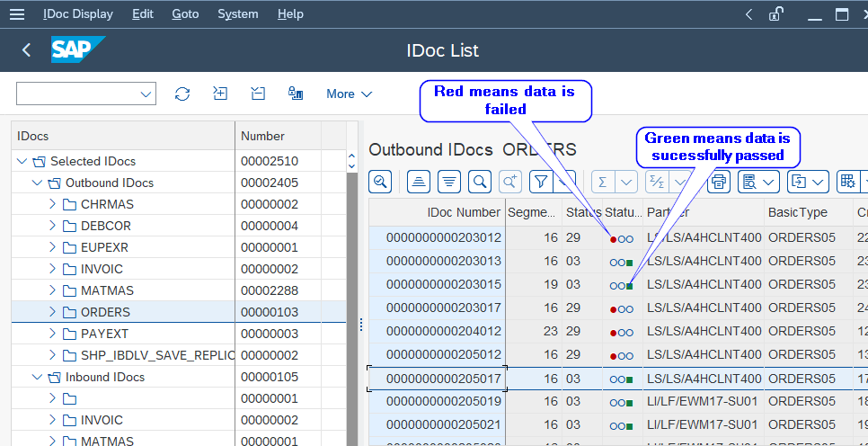Open the Help menu
The width and height of the screenshot is (868, 446).
click(x=290, y=13)
